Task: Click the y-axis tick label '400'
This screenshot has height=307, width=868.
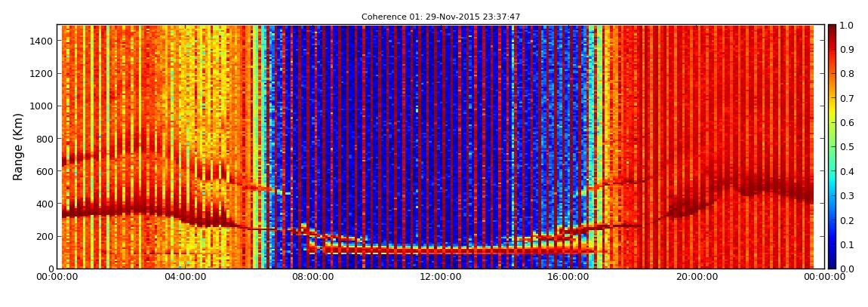Action: click(45, 204)
